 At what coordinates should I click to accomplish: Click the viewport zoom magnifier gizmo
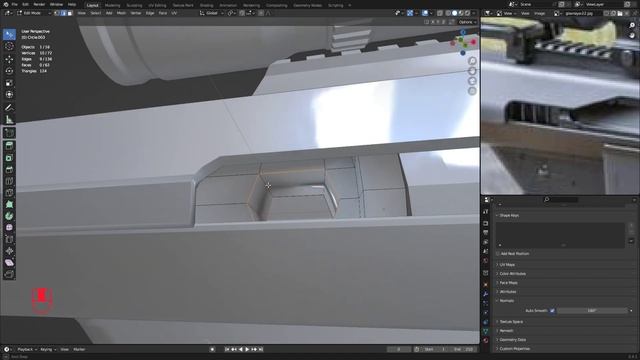[x=472, y=61]
